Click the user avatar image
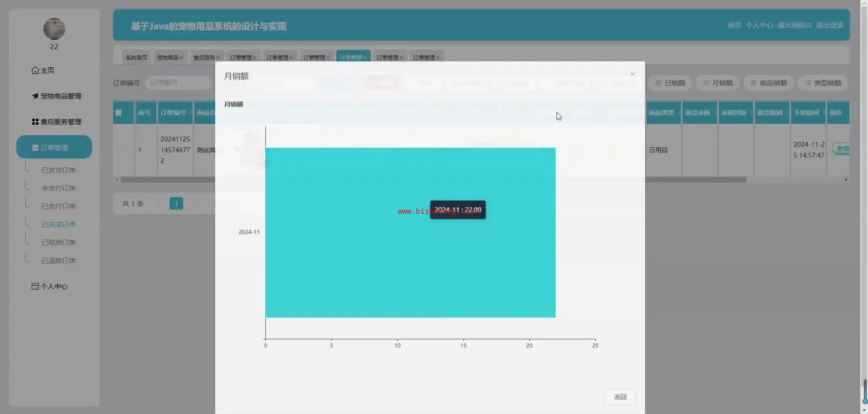 click(54, 29)
